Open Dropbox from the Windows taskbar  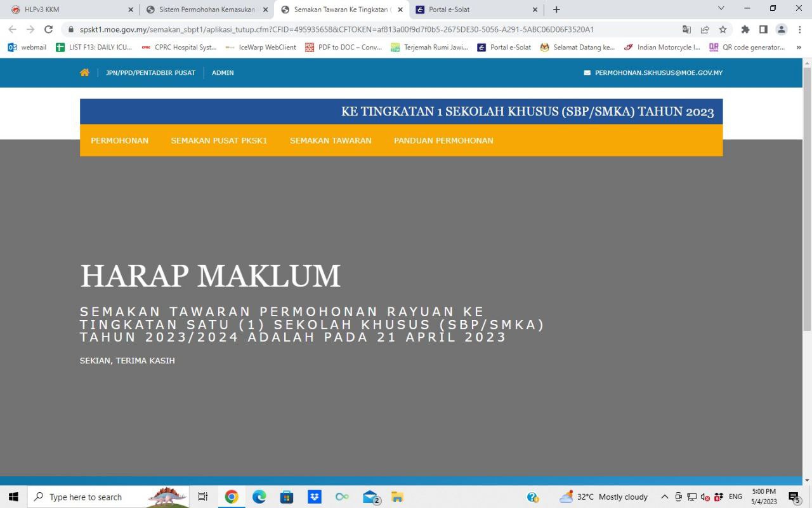coord(315,497)
